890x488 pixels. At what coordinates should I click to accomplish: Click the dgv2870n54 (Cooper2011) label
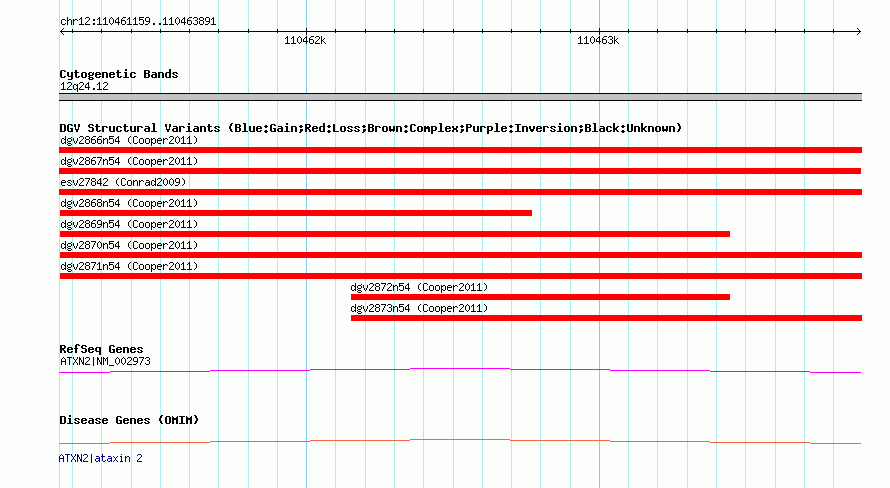pos(129,245)
